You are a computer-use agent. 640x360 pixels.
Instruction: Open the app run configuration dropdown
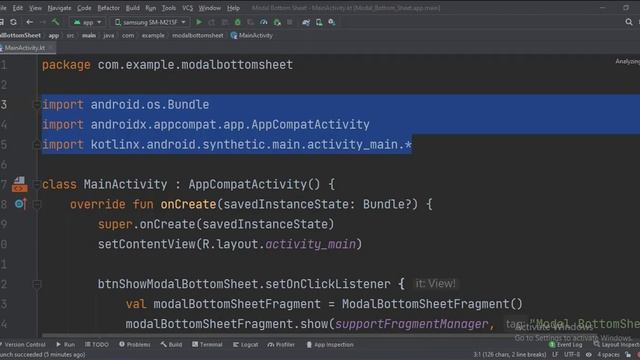(x=88, y=22)
